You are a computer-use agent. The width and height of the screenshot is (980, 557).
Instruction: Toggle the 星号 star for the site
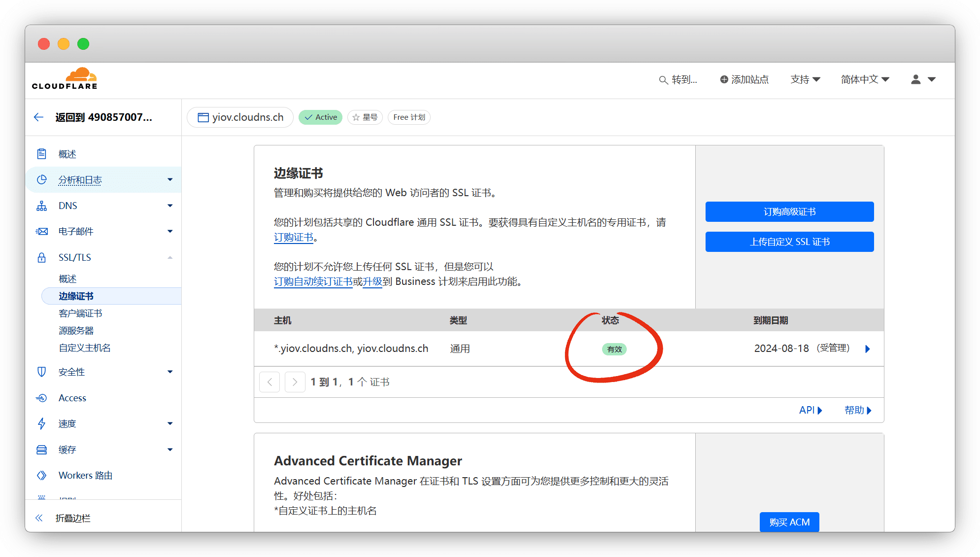click(x=365, y=117)
